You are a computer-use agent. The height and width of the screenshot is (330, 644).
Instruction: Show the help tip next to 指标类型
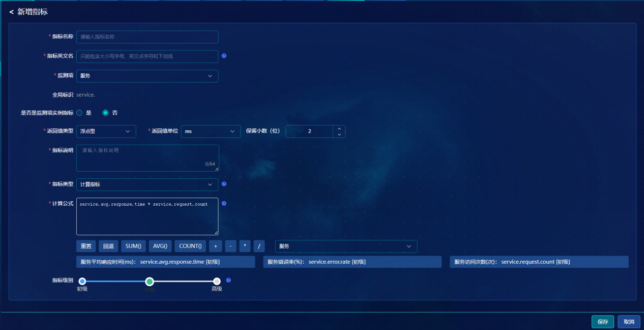pyautogui.click(x=224, y=184)
